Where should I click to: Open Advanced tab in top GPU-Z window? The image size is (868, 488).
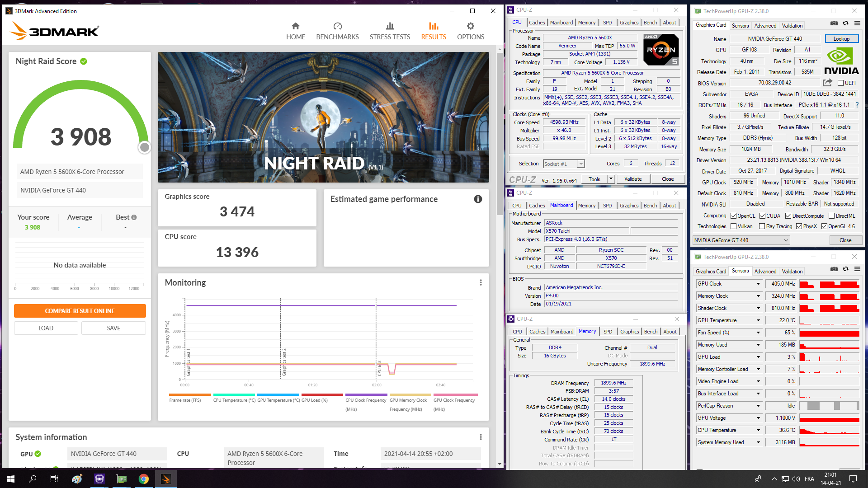coord(765,26)
